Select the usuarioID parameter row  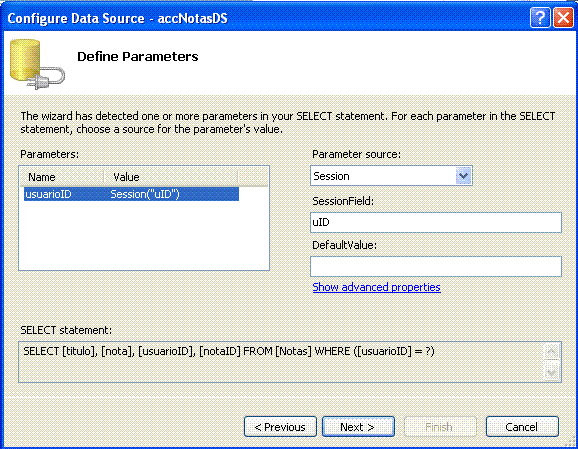(132, 194)
